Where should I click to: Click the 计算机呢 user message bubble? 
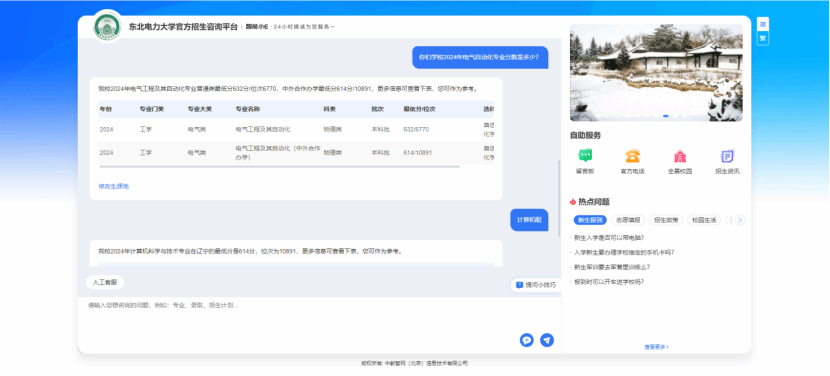click(x=529, y=220)
